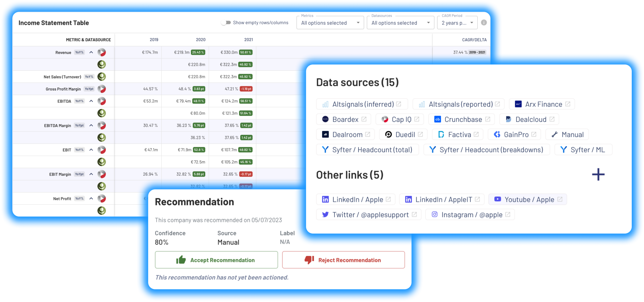Viewport: 644px width, 302px height.
Task: Click the CAGR/DELTA column header
Action: 474,40
